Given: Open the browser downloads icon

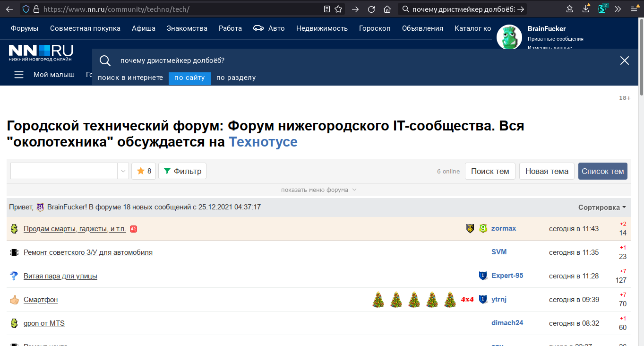Looking at the screenshot, I should point(586,9).
